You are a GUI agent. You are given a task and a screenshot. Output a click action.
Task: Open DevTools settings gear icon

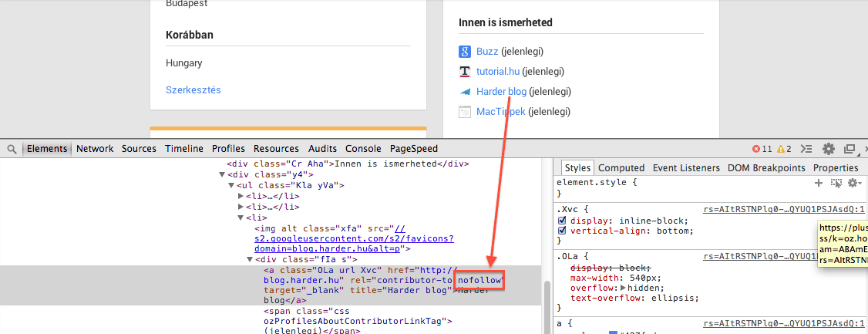tap(829, 149)
